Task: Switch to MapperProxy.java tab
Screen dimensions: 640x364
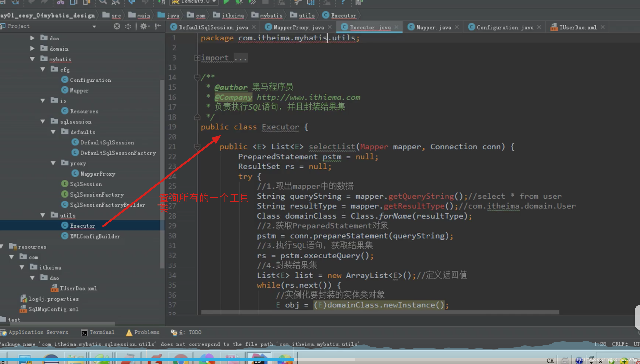Action: point(299,27)
